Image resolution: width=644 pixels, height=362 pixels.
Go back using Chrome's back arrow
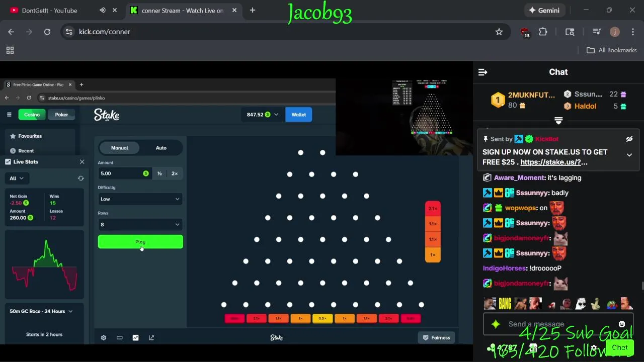[11, 32]
